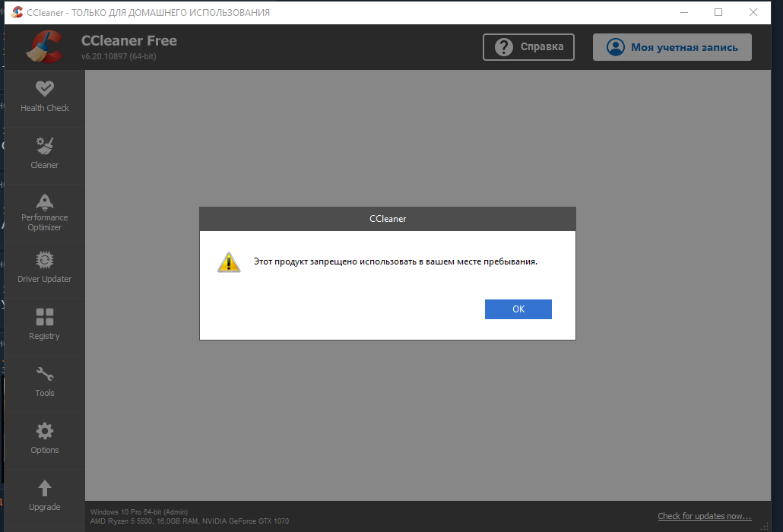The height and width of the screenshot is (532, 783).
Task: Click the AMD Ryzen 5 5500 hardware text
Action: tap(189, 521)
